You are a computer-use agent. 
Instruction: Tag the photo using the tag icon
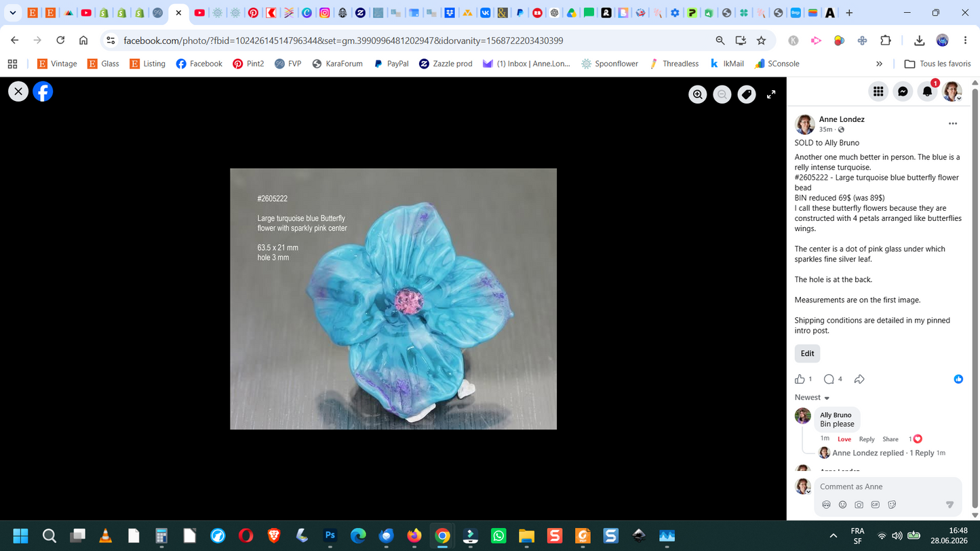click(x=747, y=95)
